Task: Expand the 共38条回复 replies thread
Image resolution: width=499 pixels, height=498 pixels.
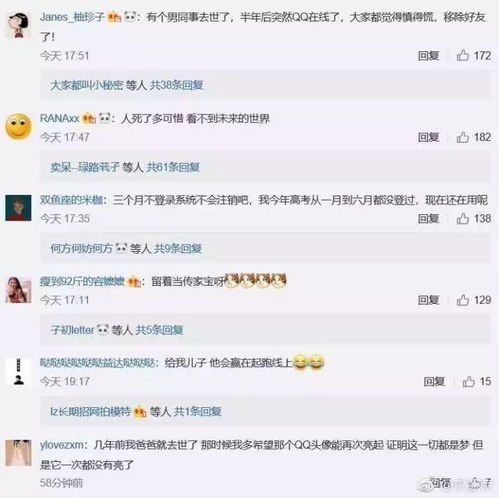Action: pyautogui.click(x=176, y=85)
